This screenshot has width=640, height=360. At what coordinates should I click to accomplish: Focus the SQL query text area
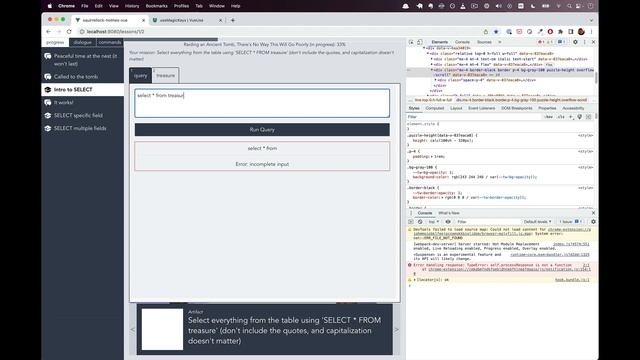click(262, 103)
